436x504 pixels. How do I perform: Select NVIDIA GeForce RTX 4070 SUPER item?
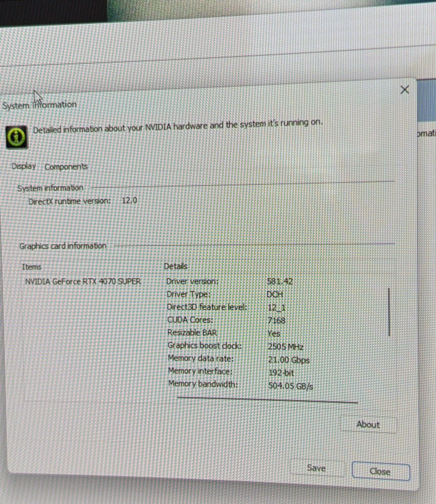[83, 282]
